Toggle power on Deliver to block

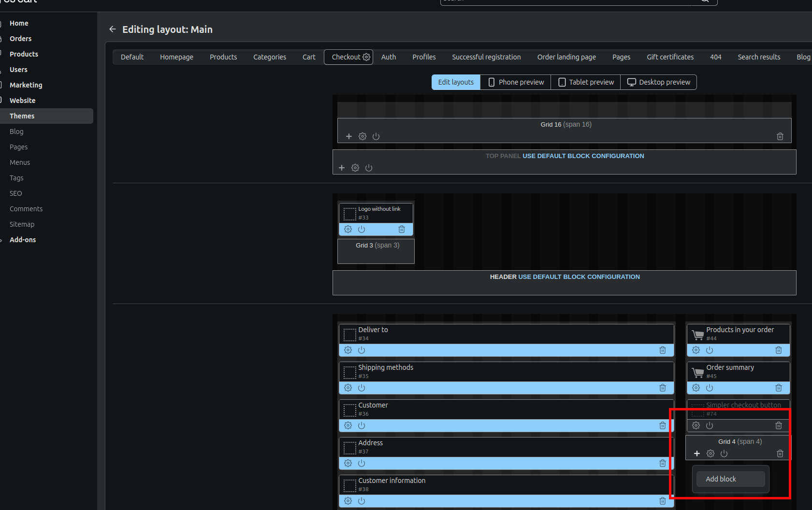tap(362, 350)
